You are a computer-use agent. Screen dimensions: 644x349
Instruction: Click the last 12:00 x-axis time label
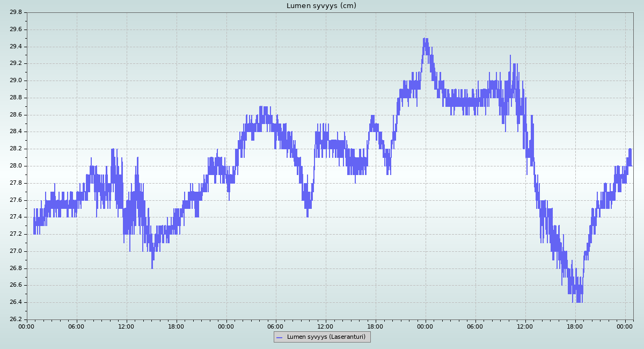[525, 326]
